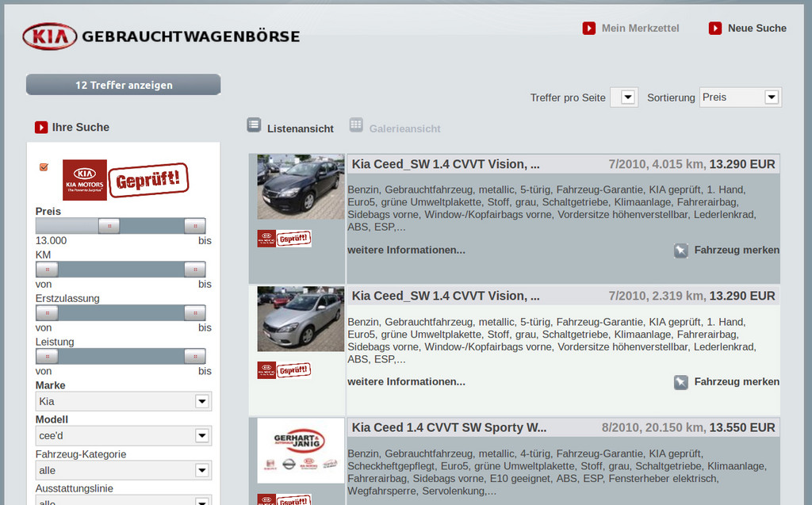Open the Treffer pro Seite dropdown
812x505 pixels.
(624, 98)
